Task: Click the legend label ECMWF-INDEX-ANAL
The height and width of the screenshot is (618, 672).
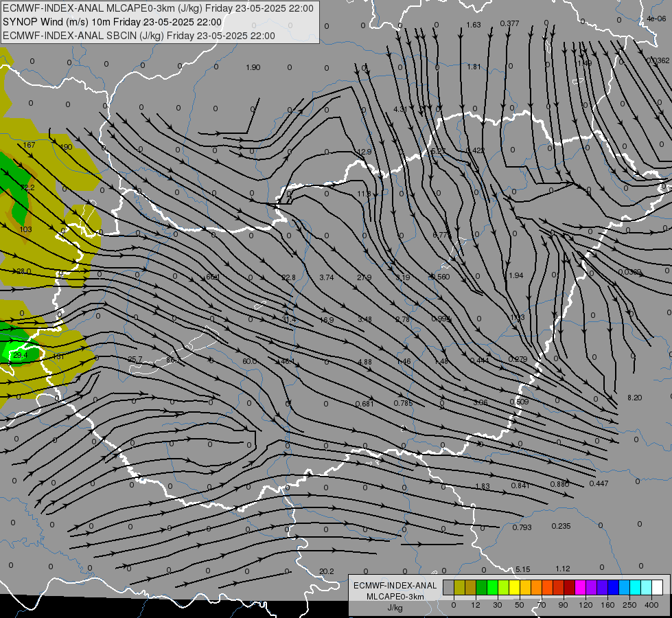Action: 395,586
